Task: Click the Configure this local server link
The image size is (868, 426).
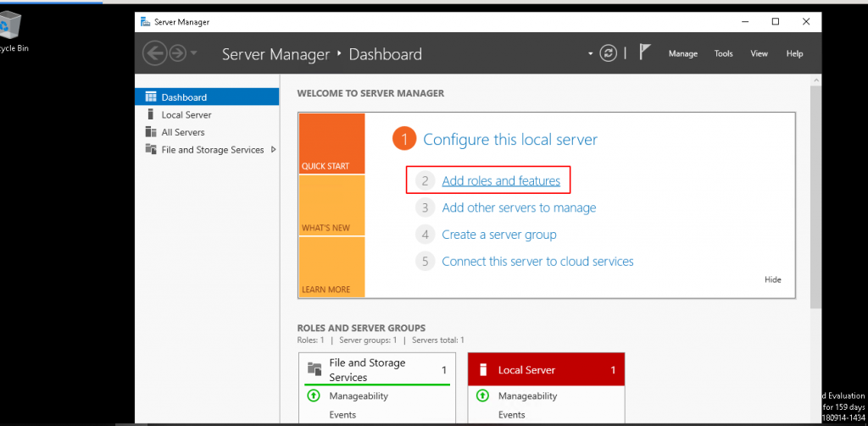Action: (509, 140)
